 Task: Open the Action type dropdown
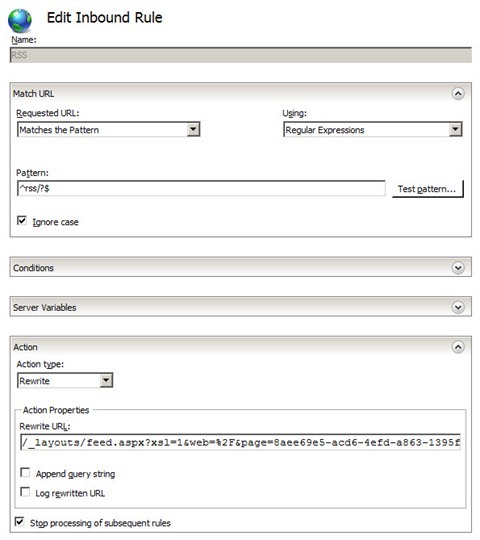click(x=106, y=381)
